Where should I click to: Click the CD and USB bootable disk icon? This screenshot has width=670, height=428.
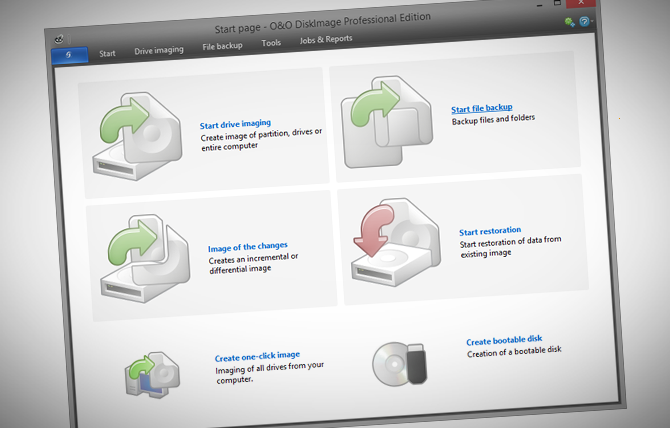pos(400,364)
